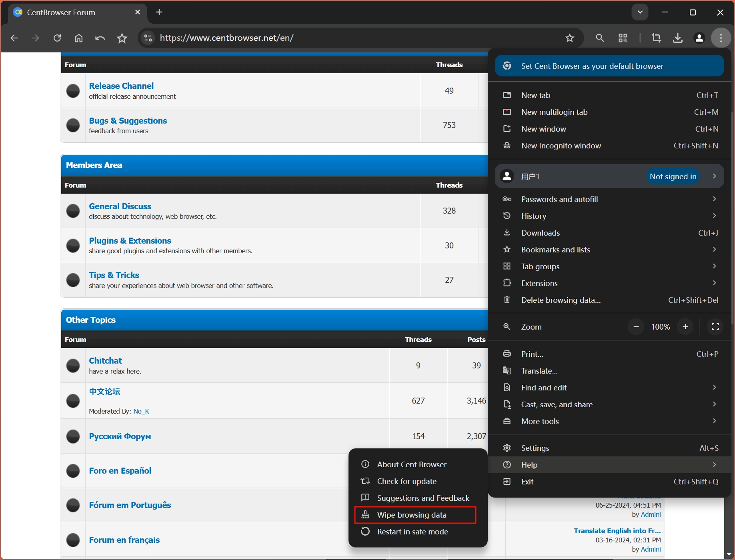Increase zoom with plus button
The width and height of the screenshot is (735, 560).
[x=685, y=327]
